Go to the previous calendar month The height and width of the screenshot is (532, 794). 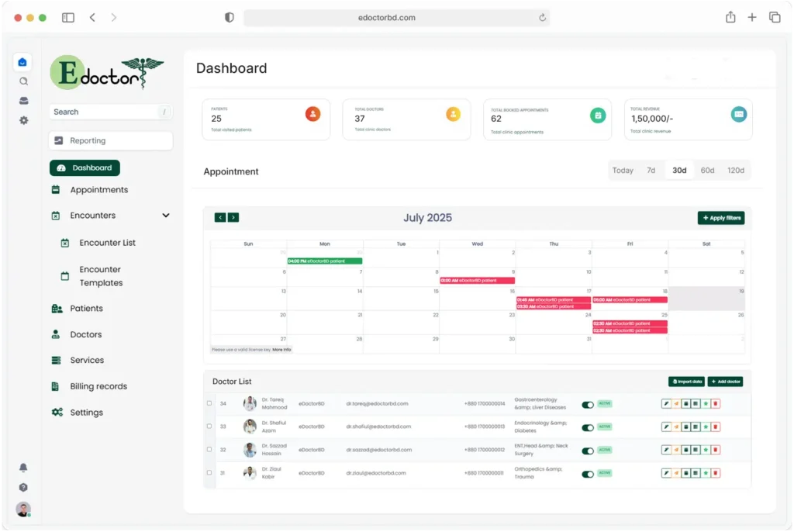(x=220, y=218)
